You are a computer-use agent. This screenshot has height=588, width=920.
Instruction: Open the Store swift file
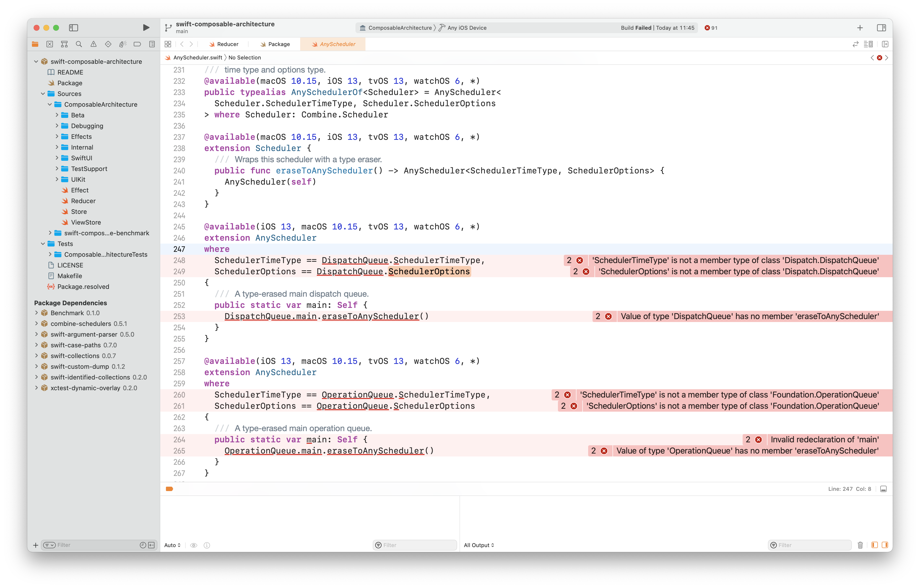(74, 211)
